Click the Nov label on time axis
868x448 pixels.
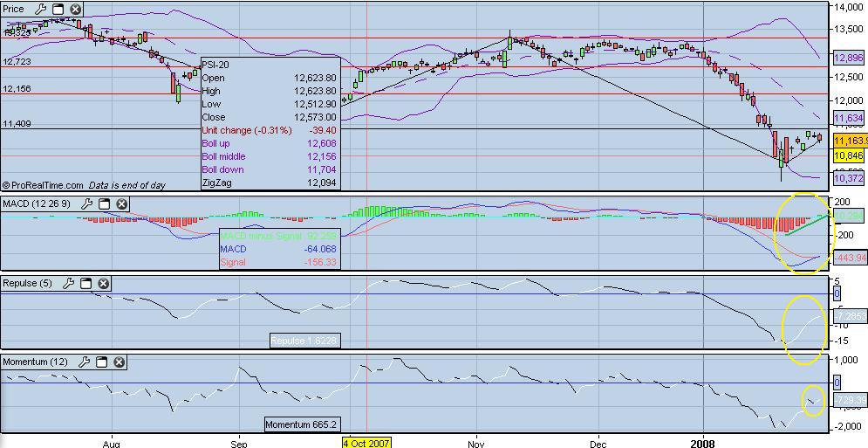tap(475, 444)
